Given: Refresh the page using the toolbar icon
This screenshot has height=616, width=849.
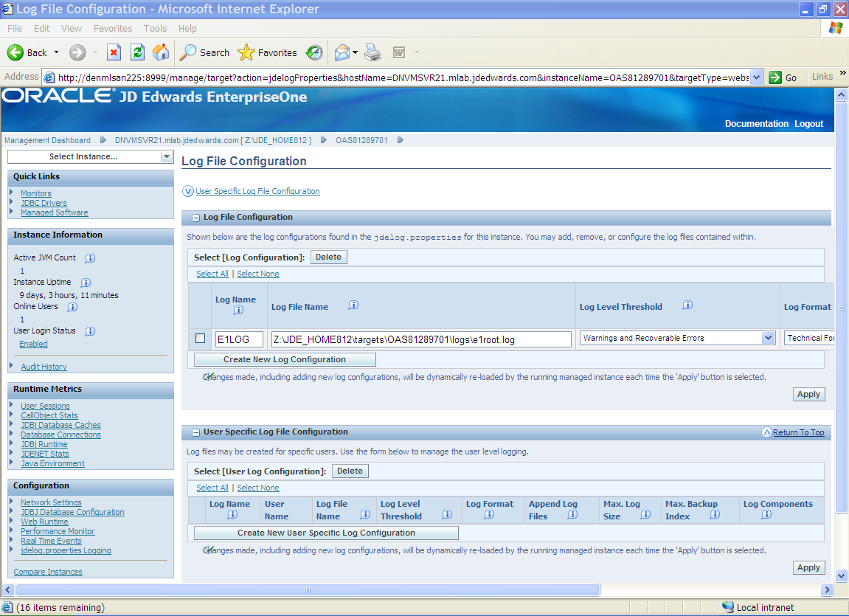Looking at the screenshot, I should (x=137, y=52).
